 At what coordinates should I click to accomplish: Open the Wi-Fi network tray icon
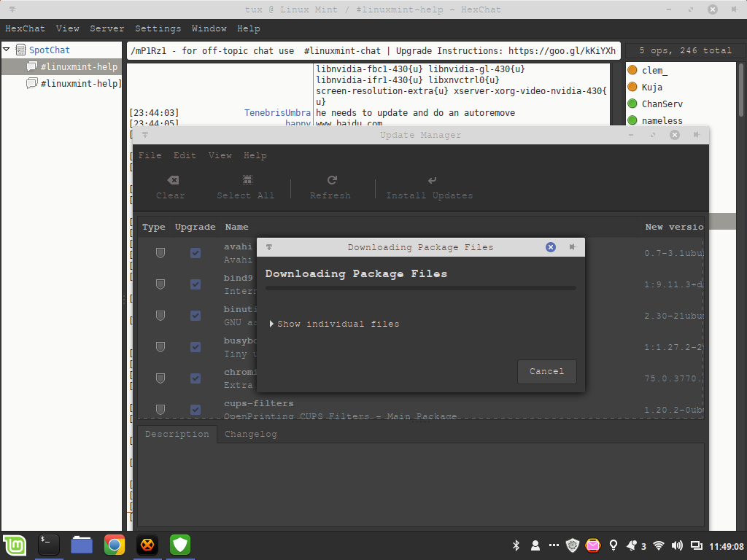click(659, 545)
